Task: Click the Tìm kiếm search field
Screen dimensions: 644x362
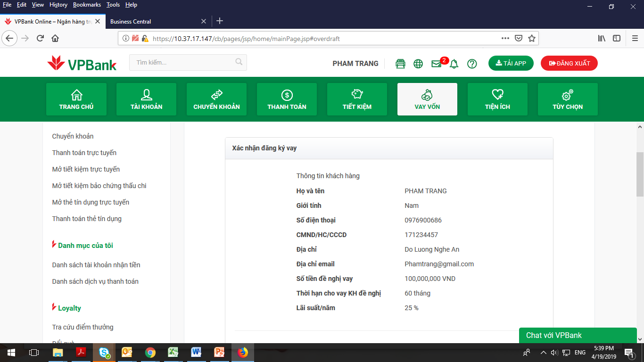Action: pyautogui.click(x=188, y=62)
